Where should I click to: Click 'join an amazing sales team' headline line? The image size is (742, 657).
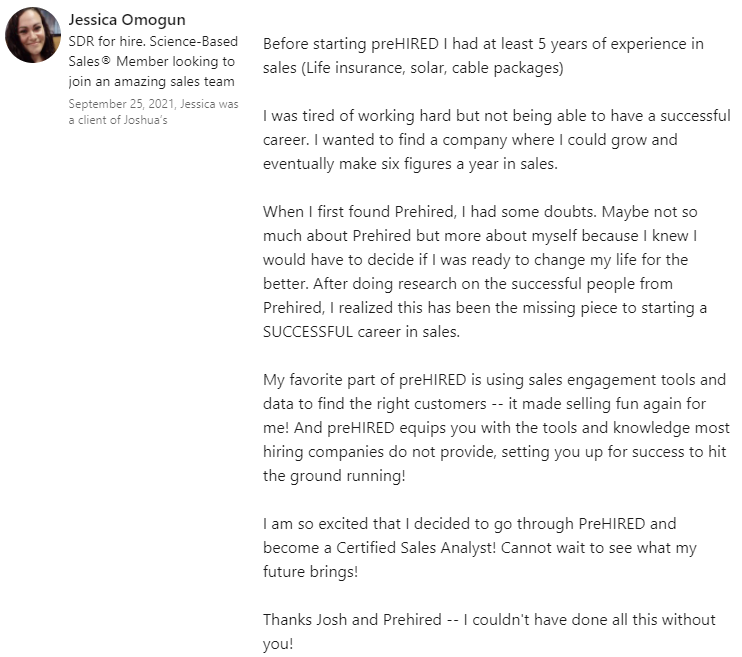151,82
